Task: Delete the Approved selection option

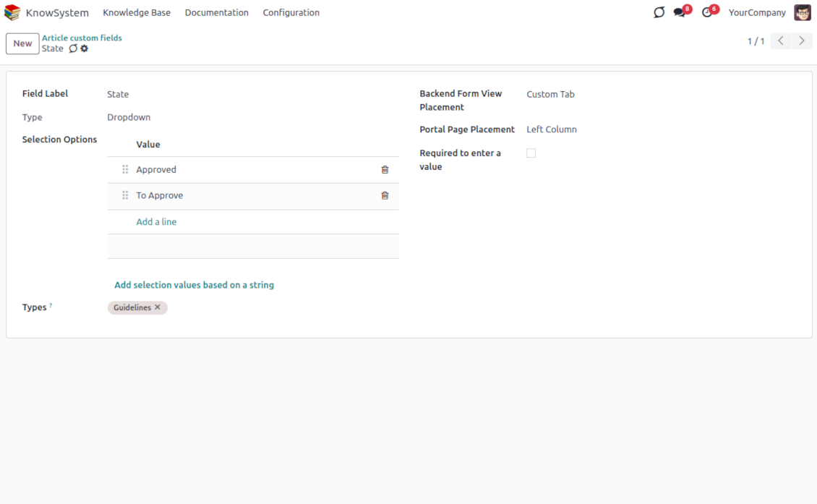Action: (385, 169)
